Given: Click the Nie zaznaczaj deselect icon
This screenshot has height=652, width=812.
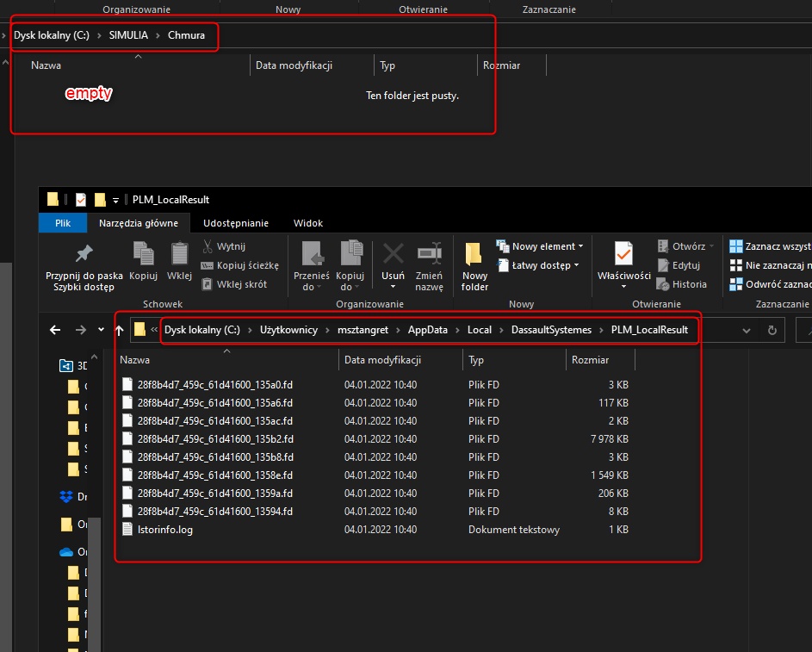Looking at the screenshot, I should pos(736,265).
